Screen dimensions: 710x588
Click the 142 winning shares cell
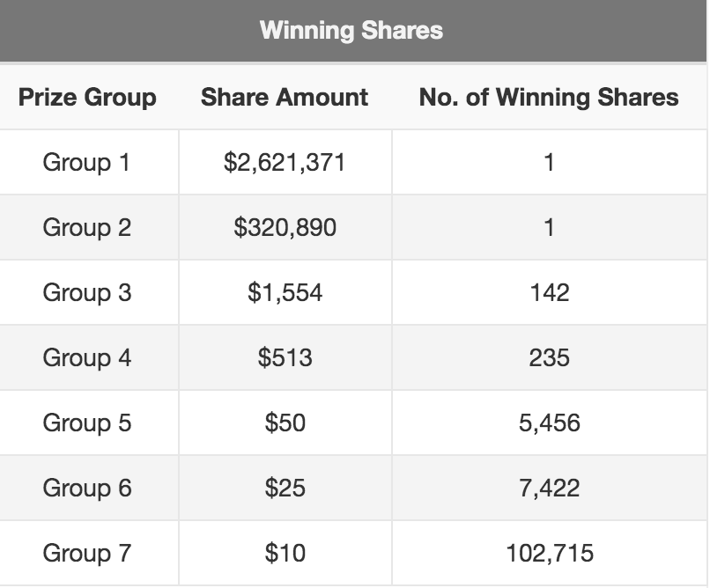[550, 292]
